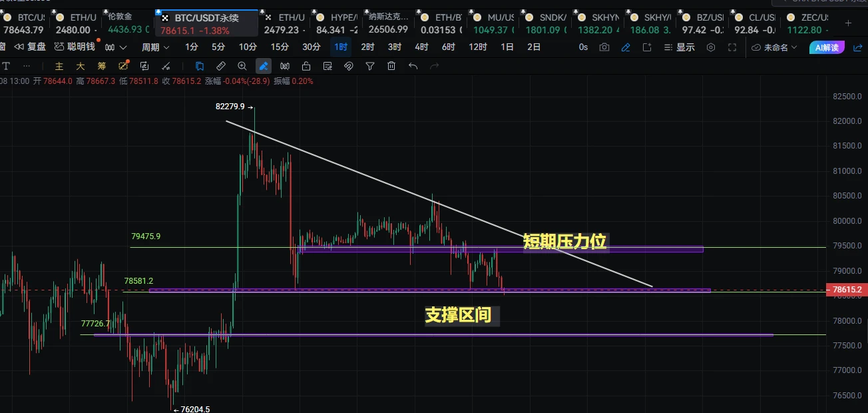Toggle the lock drawings padlock icon
The image size is (868, 413).
pos(306,66)
